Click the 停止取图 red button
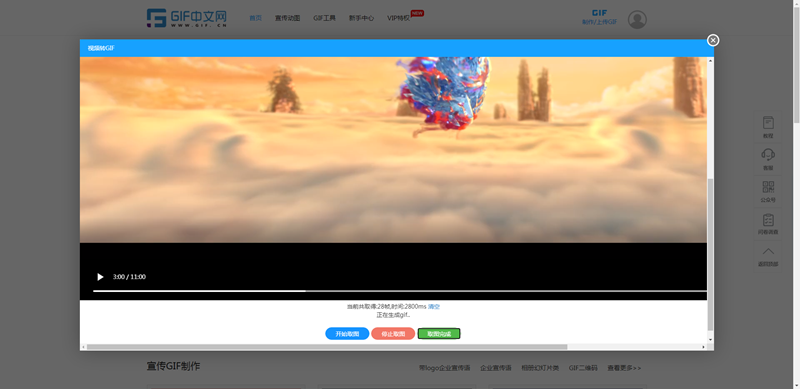 (x=393, y=334)
